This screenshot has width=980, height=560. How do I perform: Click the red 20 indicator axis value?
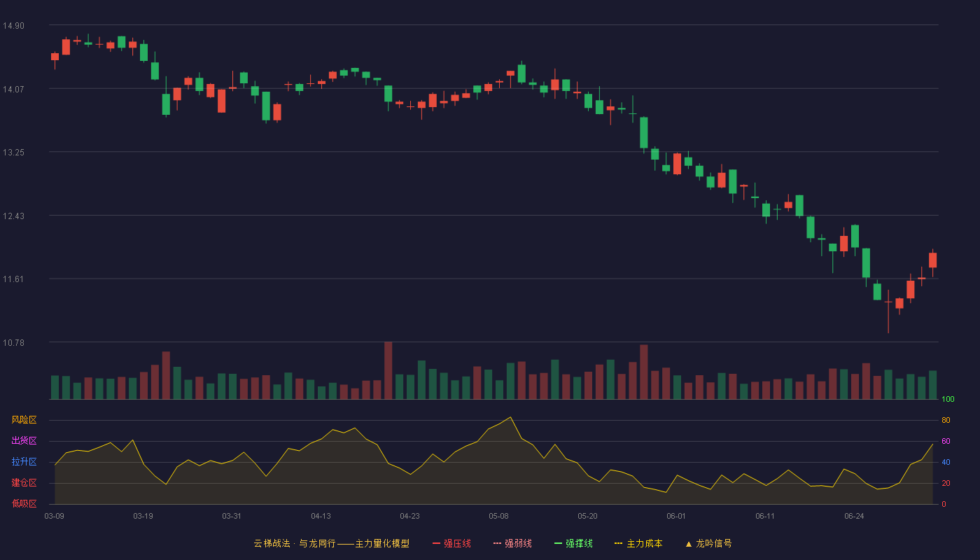point(946,483)
